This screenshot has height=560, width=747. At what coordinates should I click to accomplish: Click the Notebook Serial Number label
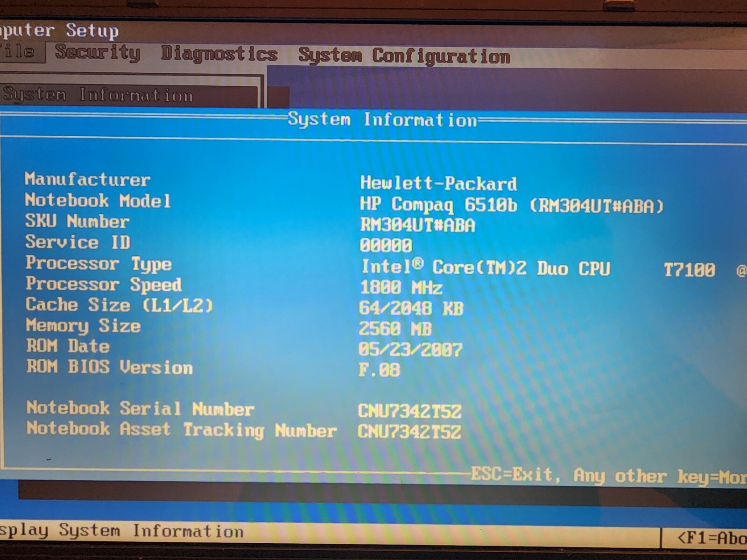140,408
